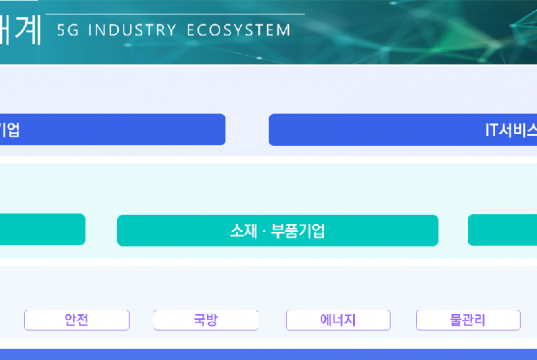Click the 안전 category button

pos(77,320)
